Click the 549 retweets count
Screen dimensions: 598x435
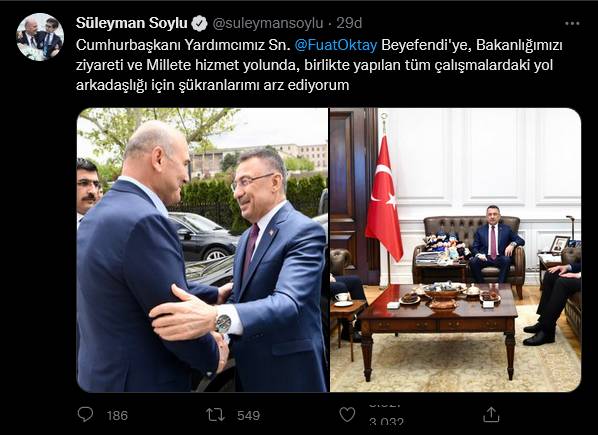point(248,415)
